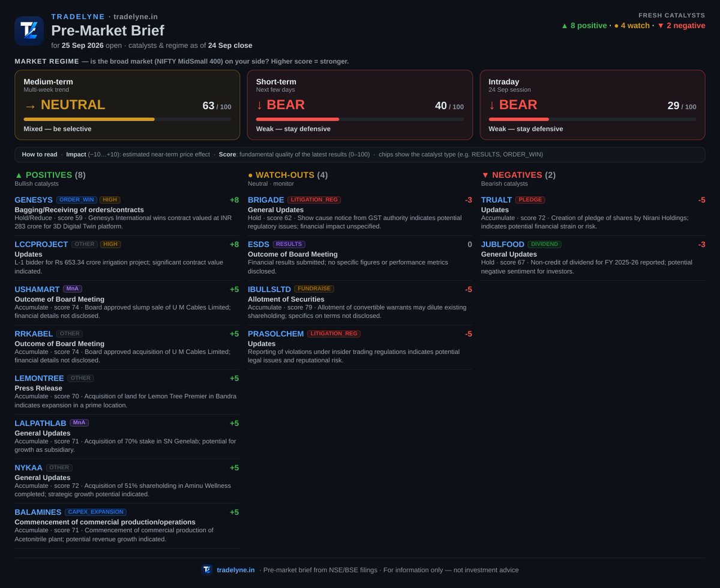Select the BALAMINES ticker
This screenshot has width=720, height=588.
tap(38, 512)
